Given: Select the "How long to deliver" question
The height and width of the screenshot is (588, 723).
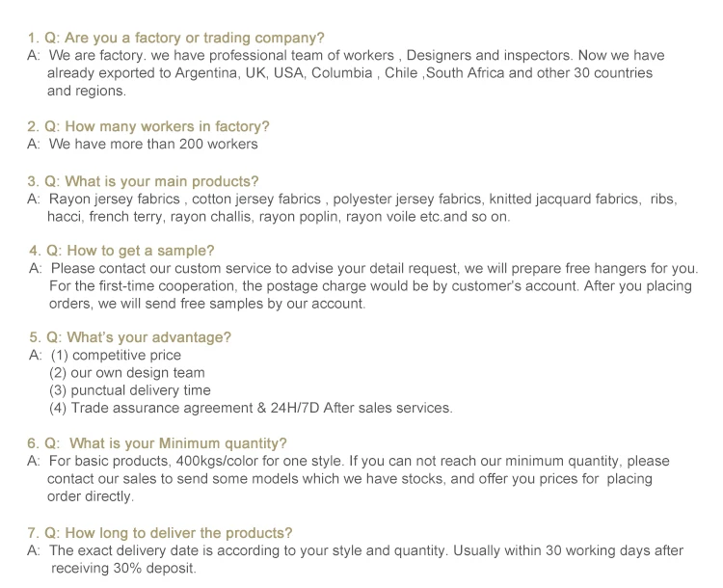Looking at the screenshot, I should [160, 533].
